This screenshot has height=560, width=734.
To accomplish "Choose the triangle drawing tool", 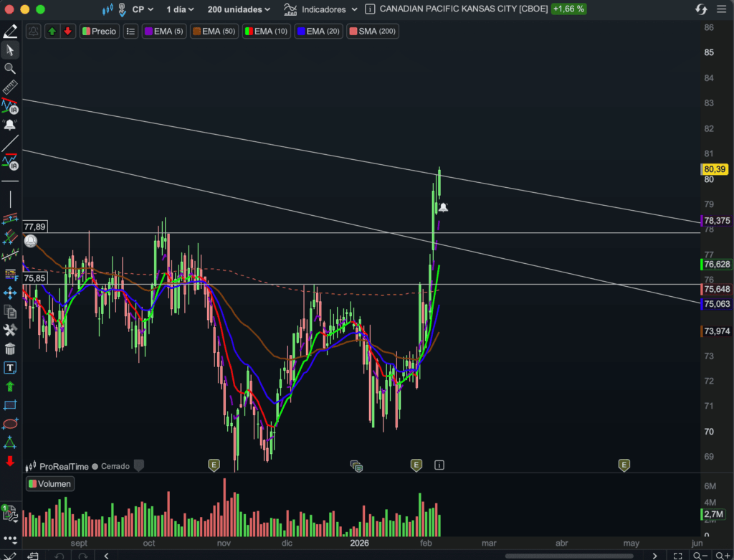I will (x=10, y=442).
